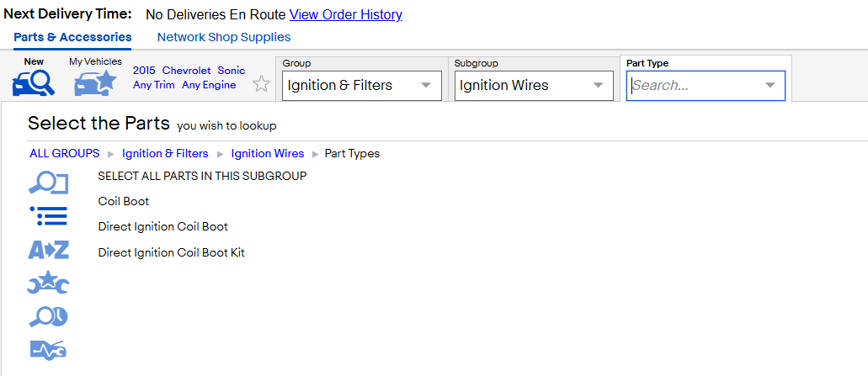
Task: Click ALL GROUPS breadcrumb link
Action: click(65, 153)
